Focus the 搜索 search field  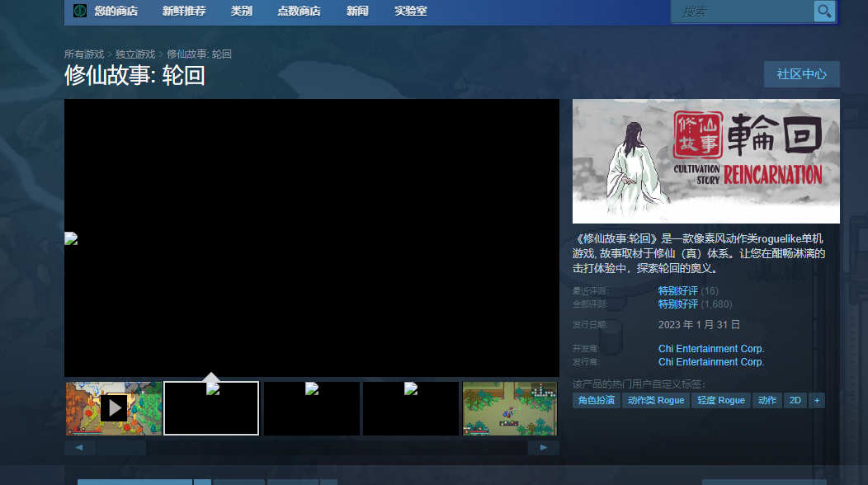(742, 12)
